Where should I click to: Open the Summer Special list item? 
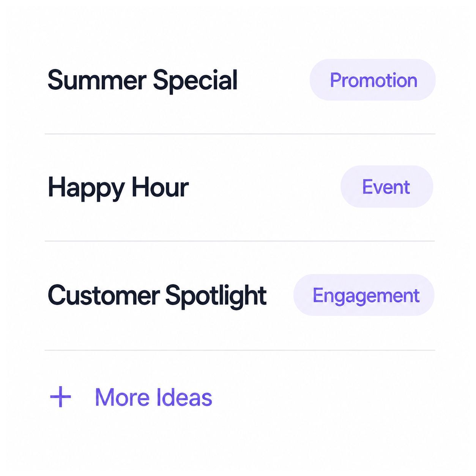pyautogui.click(x=240, y=80)
